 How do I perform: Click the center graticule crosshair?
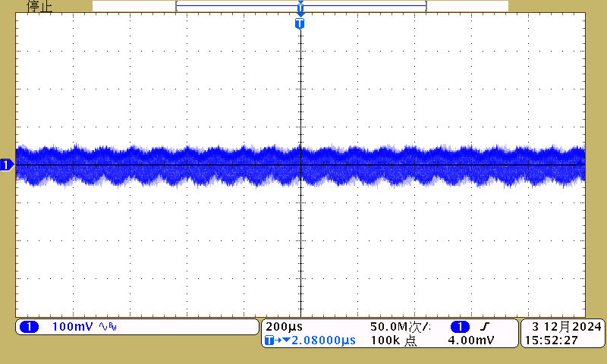(301, 165)
